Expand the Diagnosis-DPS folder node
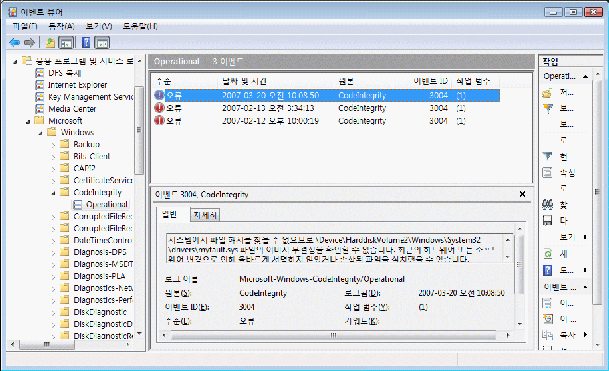 [x=53, y=253]
